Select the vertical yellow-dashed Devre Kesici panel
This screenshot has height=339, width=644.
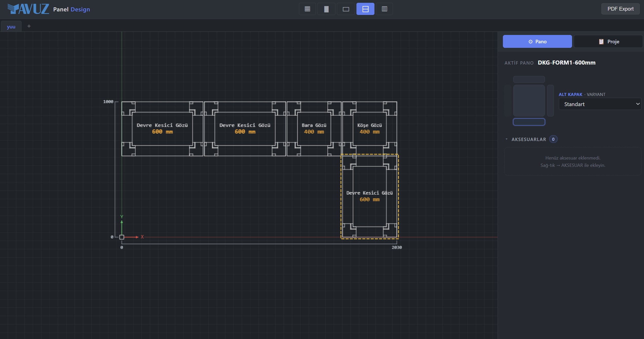point(370,196)
